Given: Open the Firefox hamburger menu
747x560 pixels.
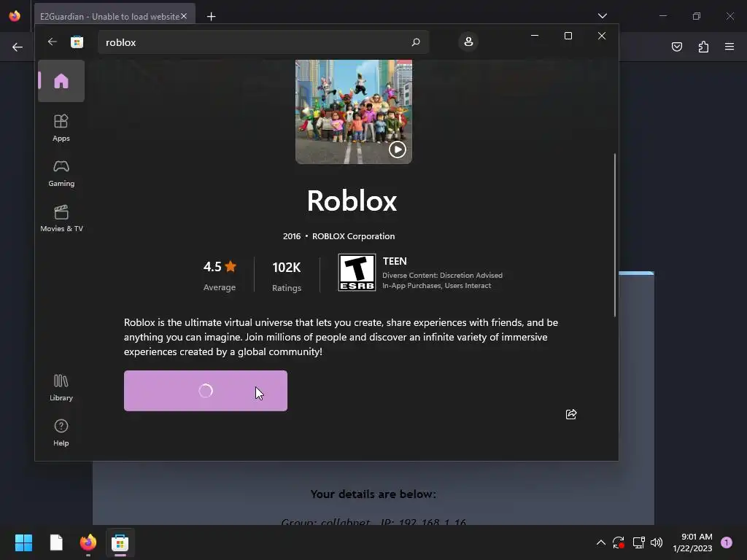Looking at the screenshot, I should pyautogui.click(x=729, y=47).
